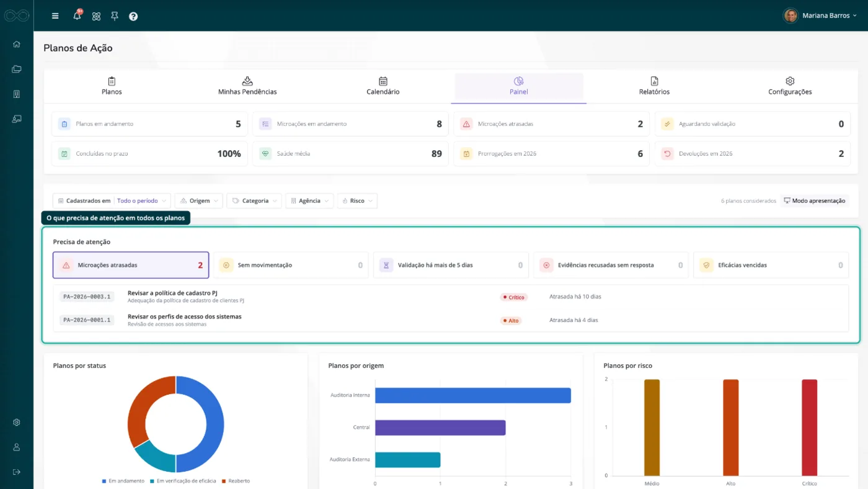Open the notifications bell
The height and width of the screenshot is (489, 868).
click(x=77, y=16)
